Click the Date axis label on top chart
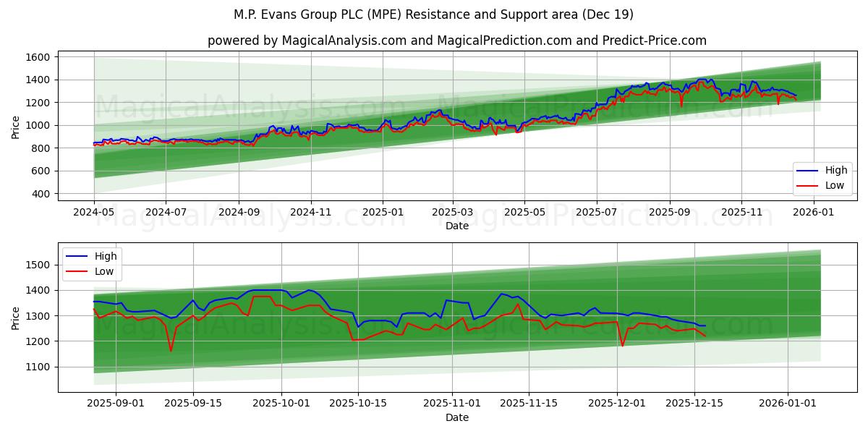868x434 pixels. tap(456, 224)
